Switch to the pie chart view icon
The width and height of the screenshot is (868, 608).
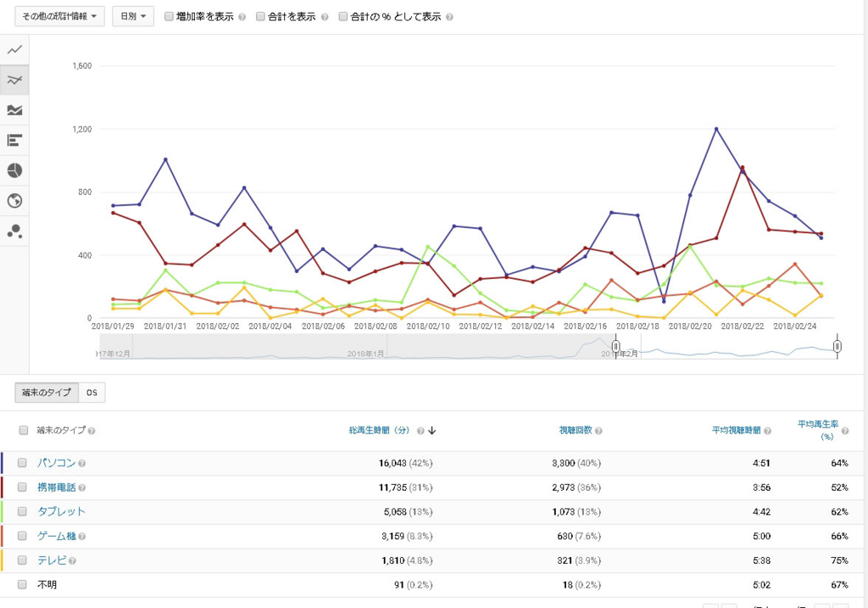point(14,170)
